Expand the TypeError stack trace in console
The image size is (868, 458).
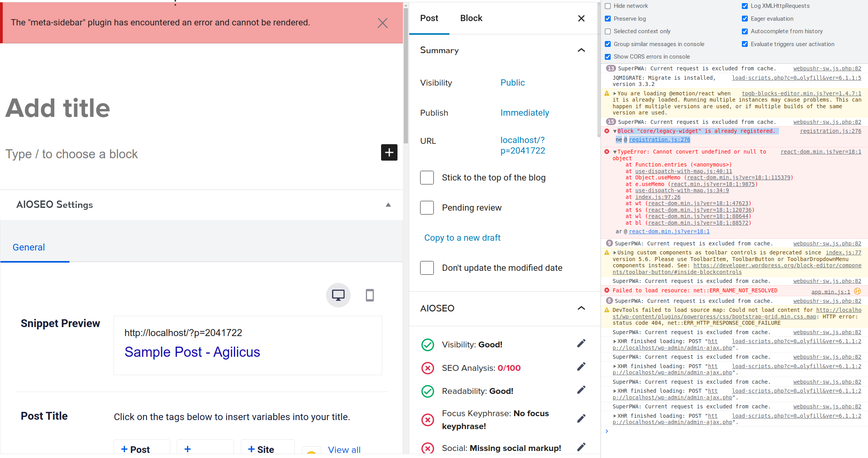(x=615, y=152)
